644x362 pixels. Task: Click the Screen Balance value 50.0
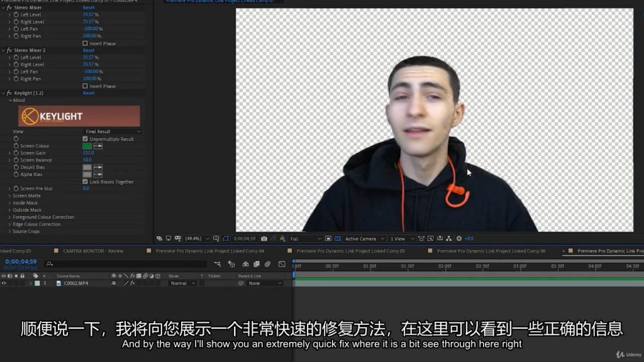tap(87, 160)
